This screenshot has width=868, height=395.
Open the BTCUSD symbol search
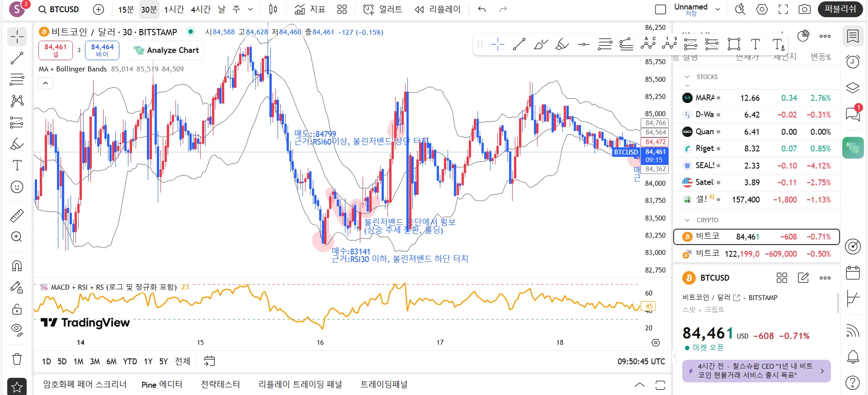tap(59, 9)
